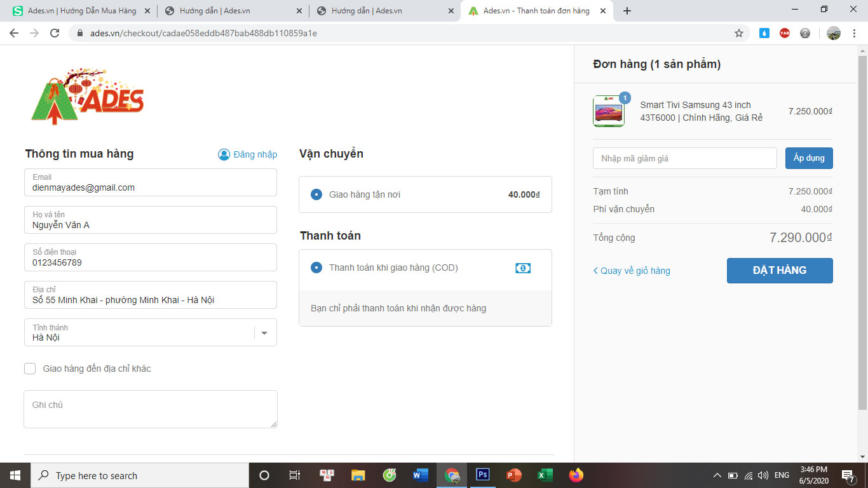This screenshot has width=868, height=488.
Task: Bookmark this page with the star icon
Action: [x=739, y=33]
